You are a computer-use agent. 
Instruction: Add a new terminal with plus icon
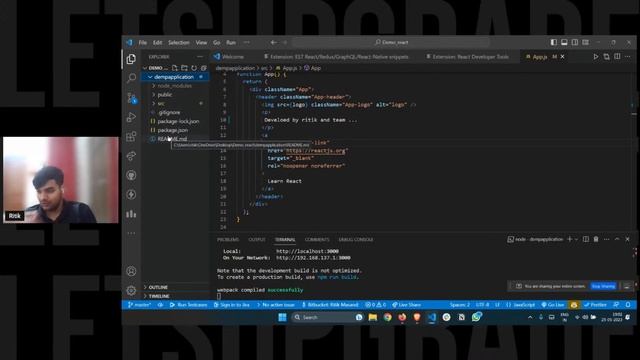(x=569, y=239)
